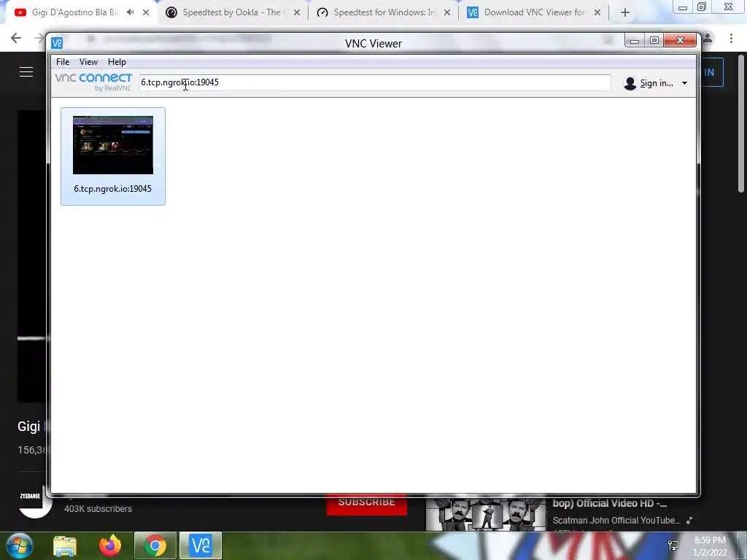Go back in Chrome browser
The width and height of the screenshot is (747, 560).
16,38
